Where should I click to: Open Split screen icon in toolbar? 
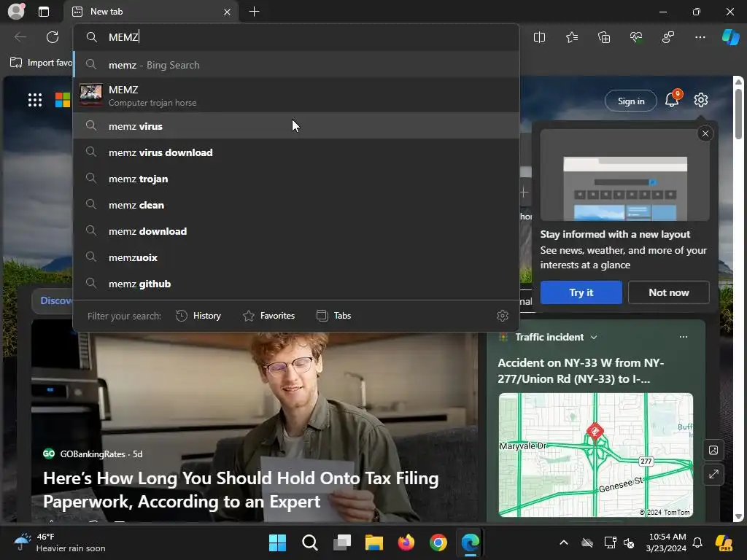click(539, 37)
